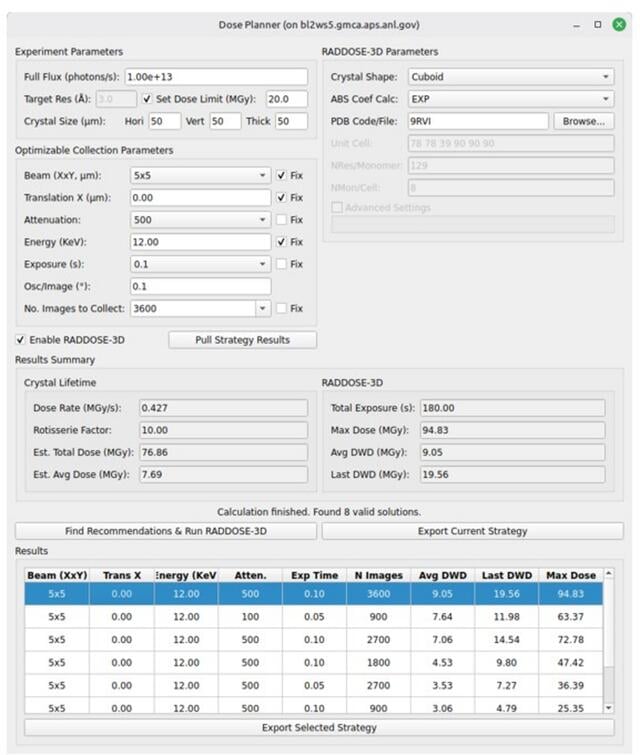Uncheck Fix for Energy
This screenshot has width=640, height=755.
[x=281, y=242]
